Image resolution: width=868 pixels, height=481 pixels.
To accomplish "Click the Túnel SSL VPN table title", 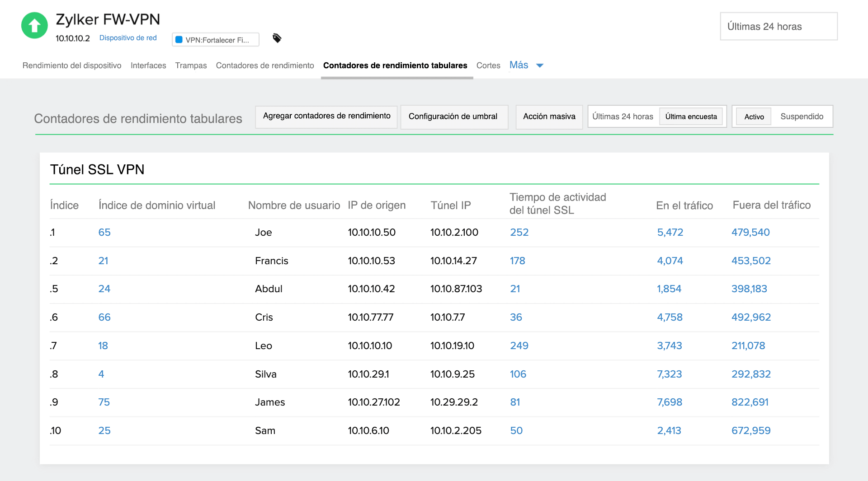I will [x=97, y=170].
